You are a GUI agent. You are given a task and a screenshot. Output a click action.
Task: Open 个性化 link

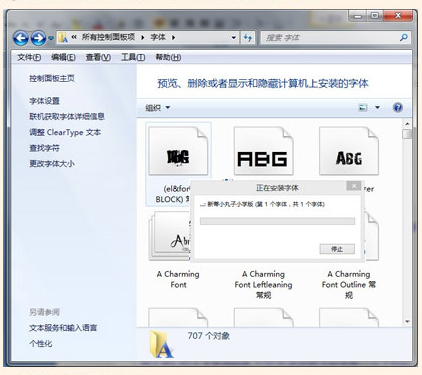tap(40, 343)
